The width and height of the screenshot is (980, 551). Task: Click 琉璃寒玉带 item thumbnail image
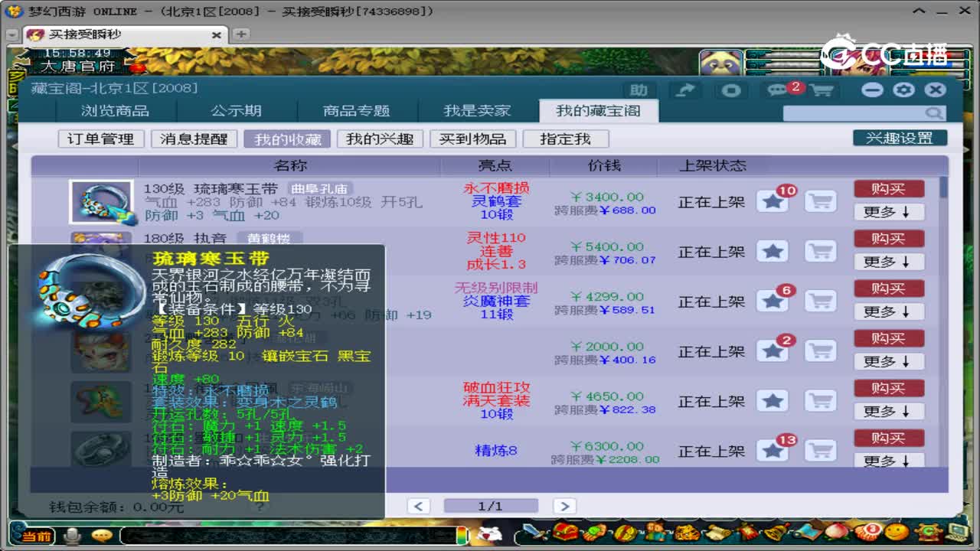pos(101,202)
